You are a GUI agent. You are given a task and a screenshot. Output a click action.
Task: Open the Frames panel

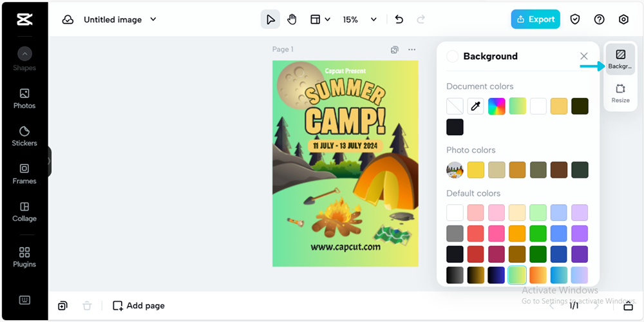(24, 174)
